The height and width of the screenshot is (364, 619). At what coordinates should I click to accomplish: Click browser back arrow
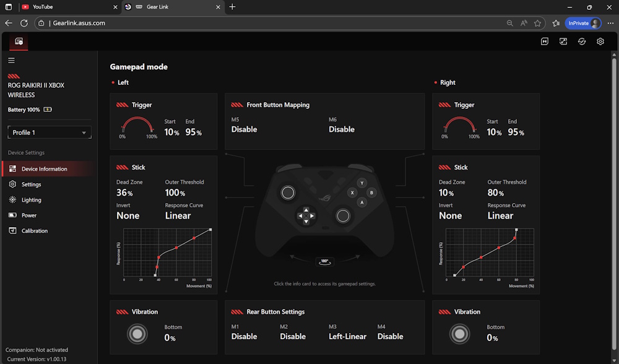pyautogui.click(x=9, y=24)
